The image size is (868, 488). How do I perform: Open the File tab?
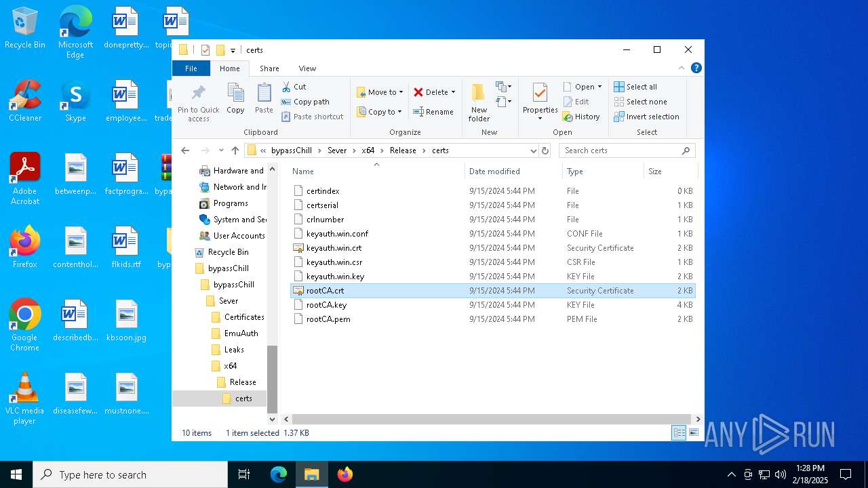click(x=191, y=68)
